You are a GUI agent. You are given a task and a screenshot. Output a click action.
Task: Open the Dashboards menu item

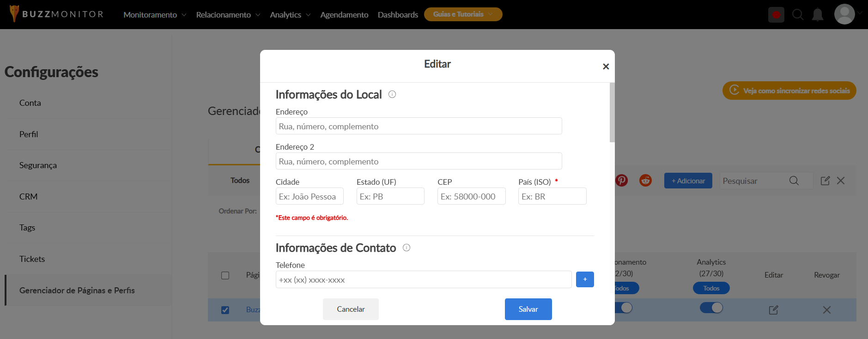pyautogui.click(x=398, y=15)
